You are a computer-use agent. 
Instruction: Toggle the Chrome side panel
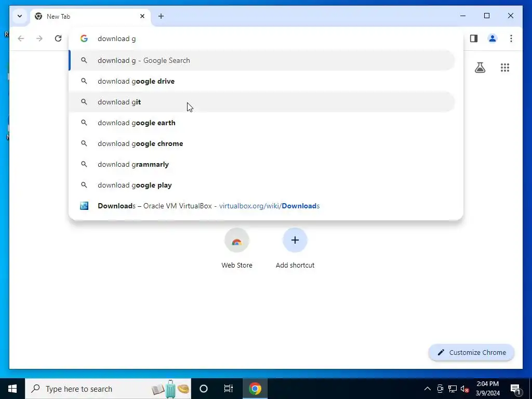click(x=474, y=38)
